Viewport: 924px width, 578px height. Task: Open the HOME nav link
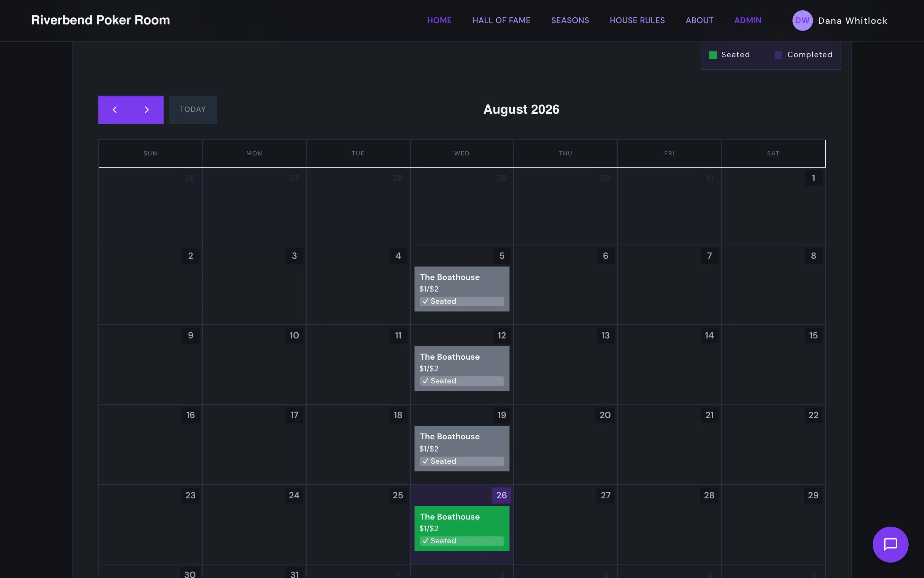439,21
